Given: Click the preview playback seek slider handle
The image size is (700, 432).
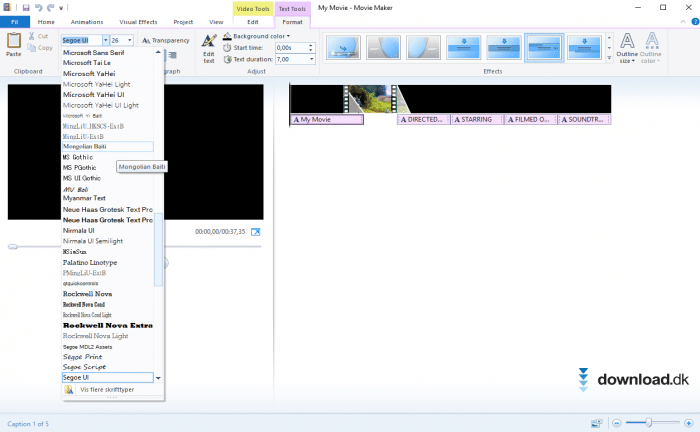Looking at the screenshot, I should point(13,247).
